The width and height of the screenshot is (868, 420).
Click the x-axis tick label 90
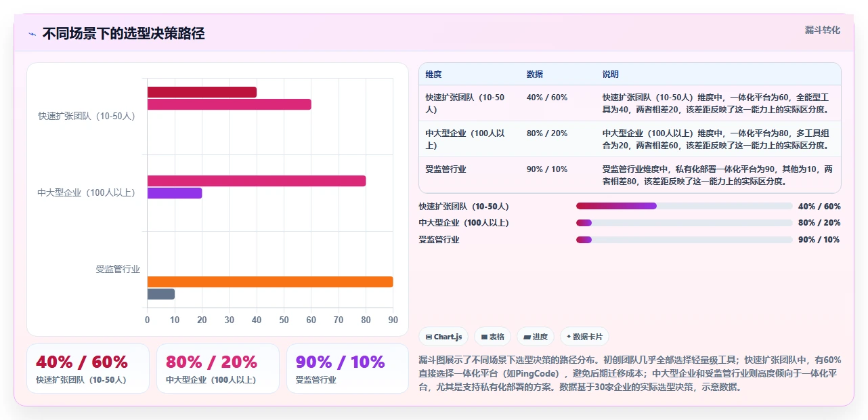click(x=393, y=320)
